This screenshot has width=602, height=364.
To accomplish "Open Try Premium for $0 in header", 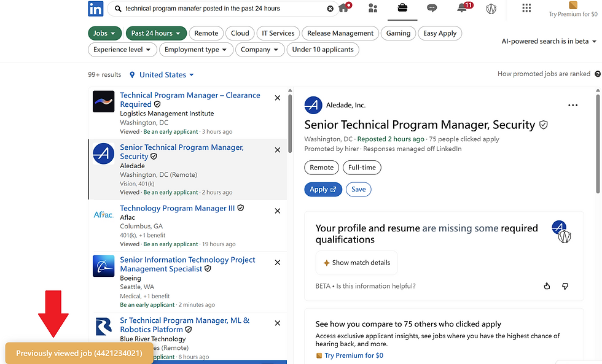I will click(x=573, y=10).
